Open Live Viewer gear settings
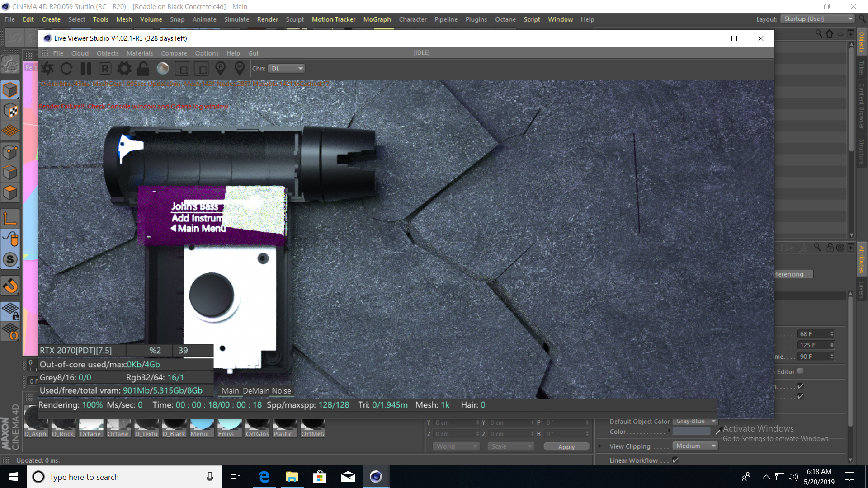The width and height of the screenshot is (868, 488). point(124,69)
